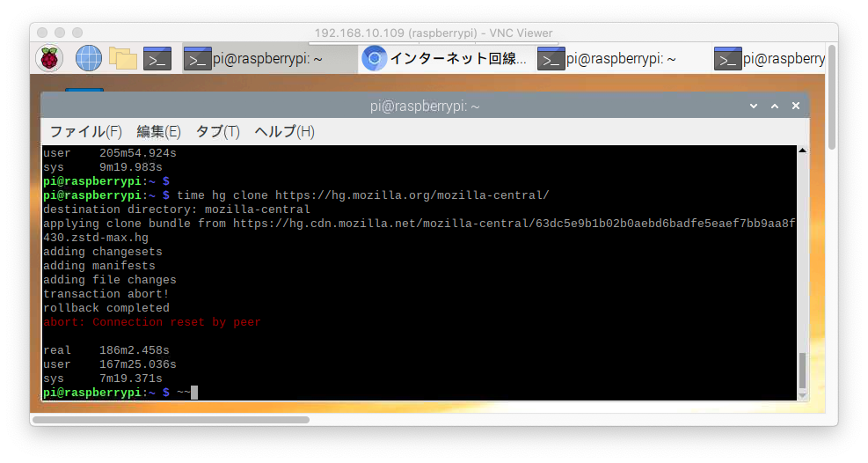868x463 pixels.
Task: Open the 編集(E) menu
Action: (x=158, y=132)
